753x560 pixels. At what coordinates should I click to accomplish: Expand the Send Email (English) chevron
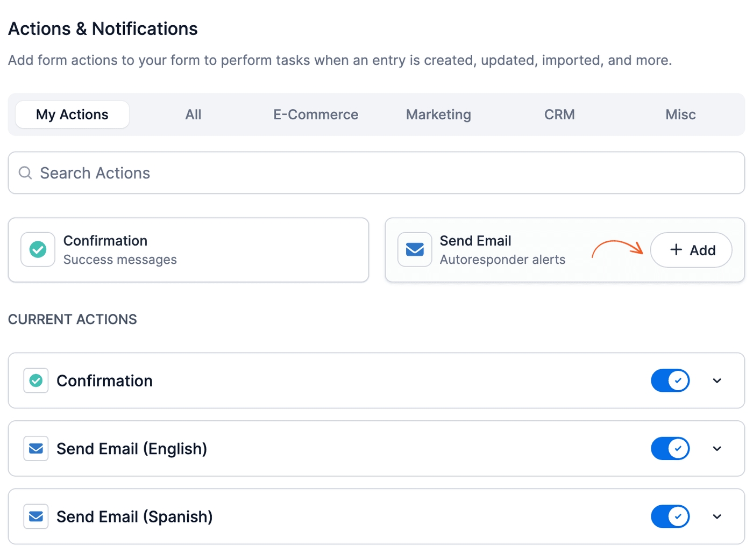(717, 448)
